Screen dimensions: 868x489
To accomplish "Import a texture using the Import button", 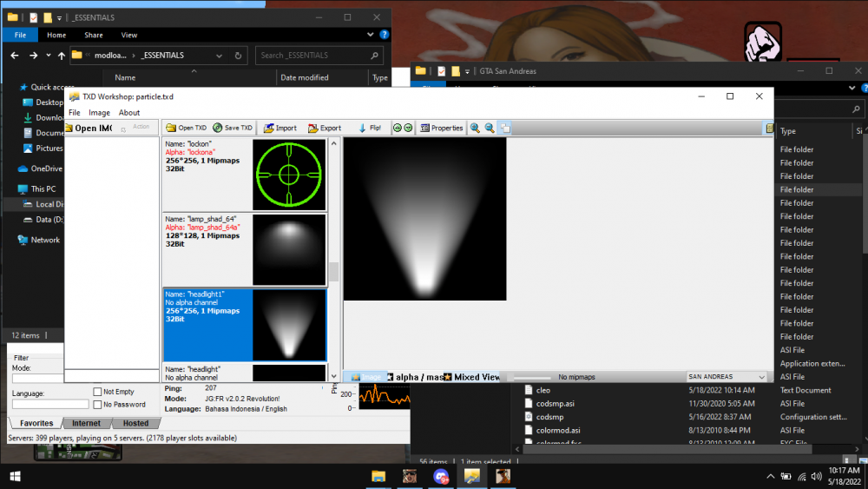I will tap(280, 128).
